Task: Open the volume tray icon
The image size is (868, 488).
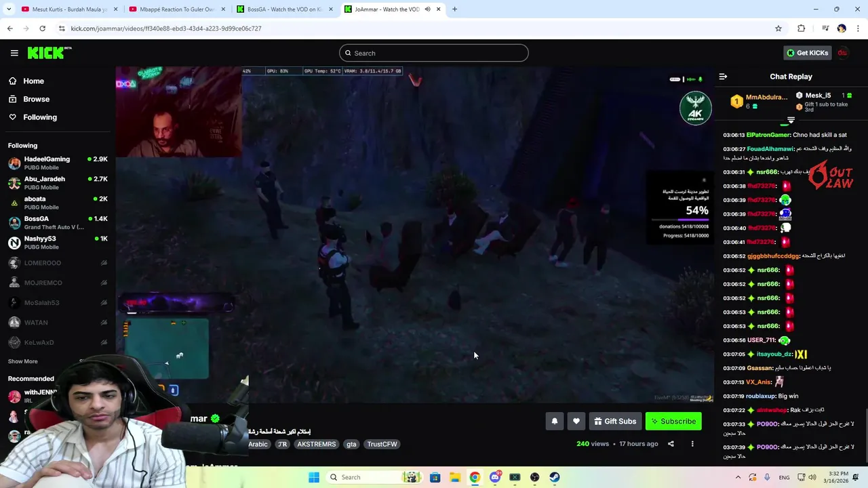Action: pyautogui.click(x=812, y=477)
